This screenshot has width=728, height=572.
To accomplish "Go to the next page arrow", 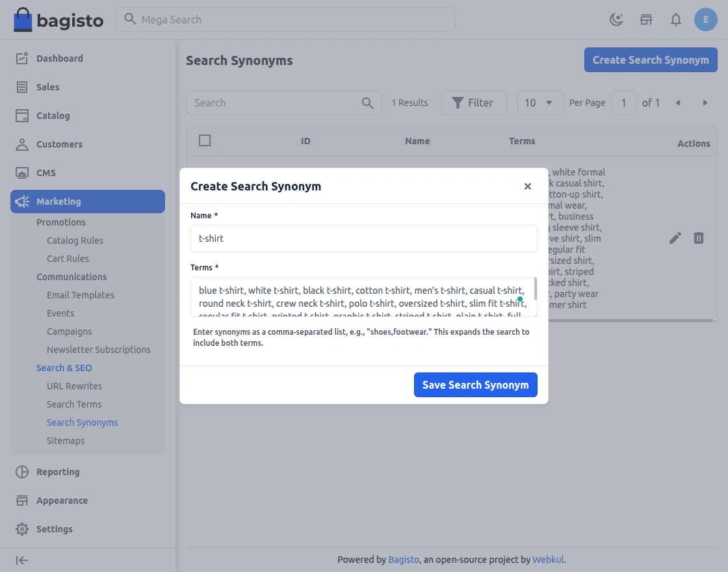I will [705, 103].
